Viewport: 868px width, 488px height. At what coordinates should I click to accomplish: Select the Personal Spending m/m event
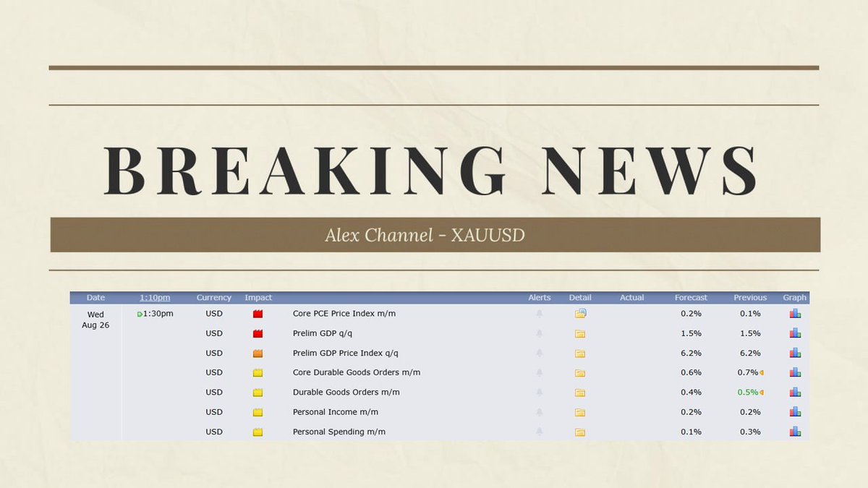[x=339, y=432]
